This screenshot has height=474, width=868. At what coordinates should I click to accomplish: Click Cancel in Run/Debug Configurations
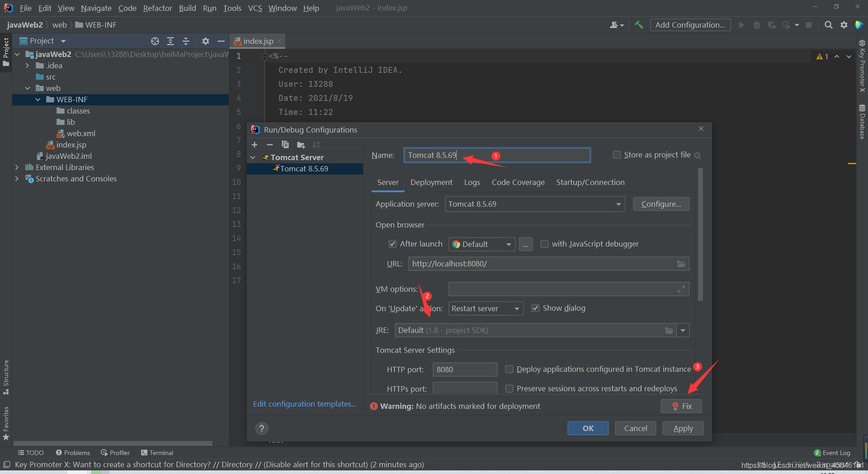pyautogui.click(x=635, y=428)
